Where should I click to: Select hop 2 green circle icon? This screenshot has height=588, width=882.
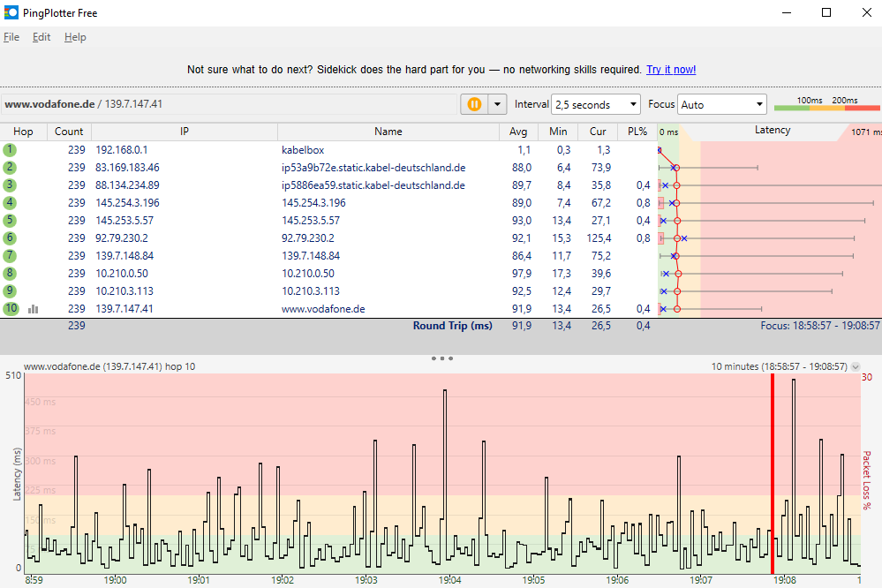(10, 167)
